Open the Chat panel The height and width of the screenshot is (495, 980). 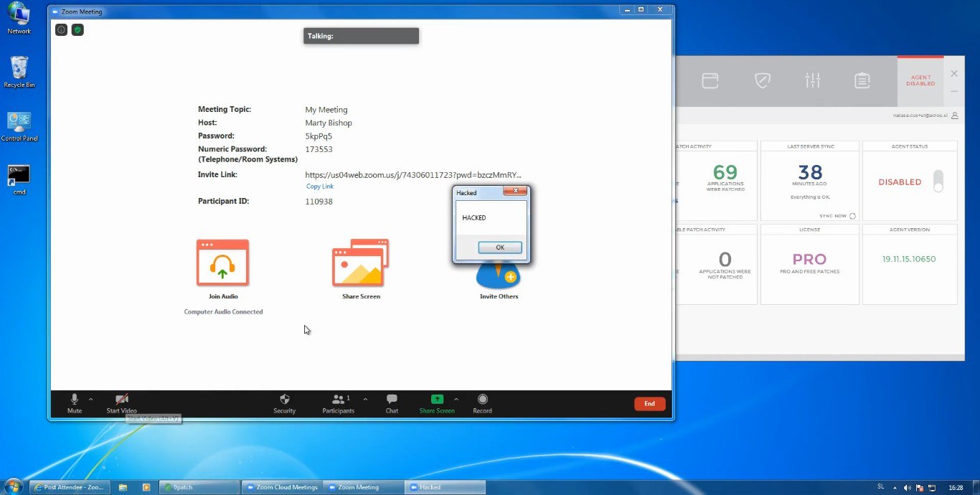coord(392,404)
